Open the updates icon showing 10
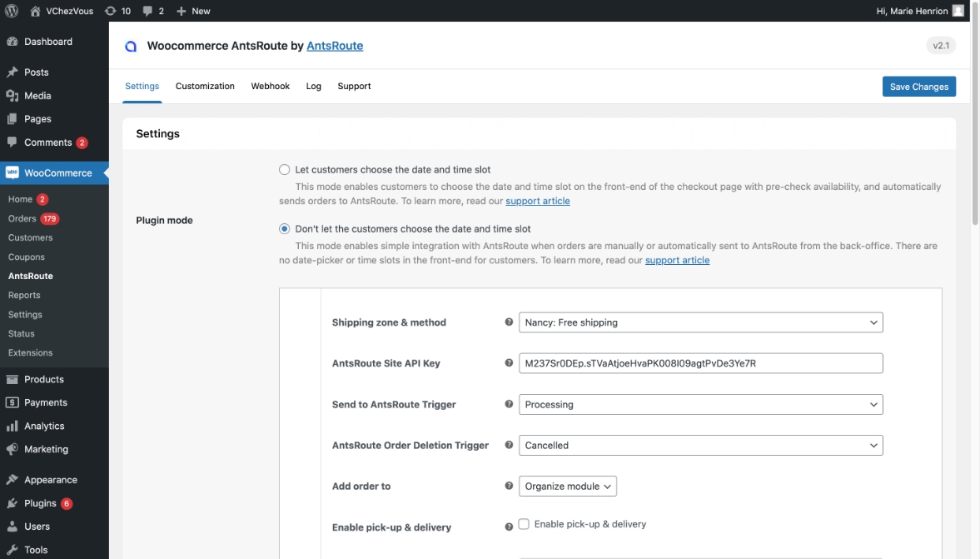This screenshot has width=980, height=559. [x=111, y=11]
